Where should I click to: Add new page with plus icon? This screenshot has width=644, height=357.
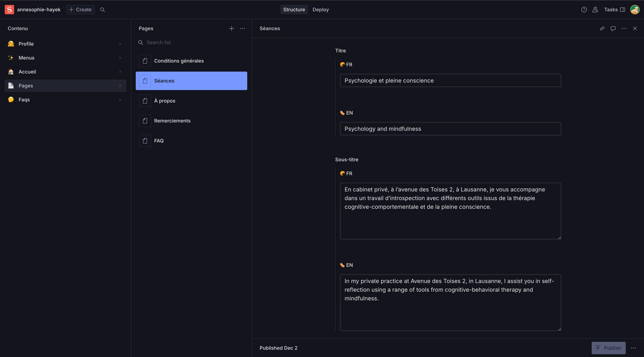point(231,28)
